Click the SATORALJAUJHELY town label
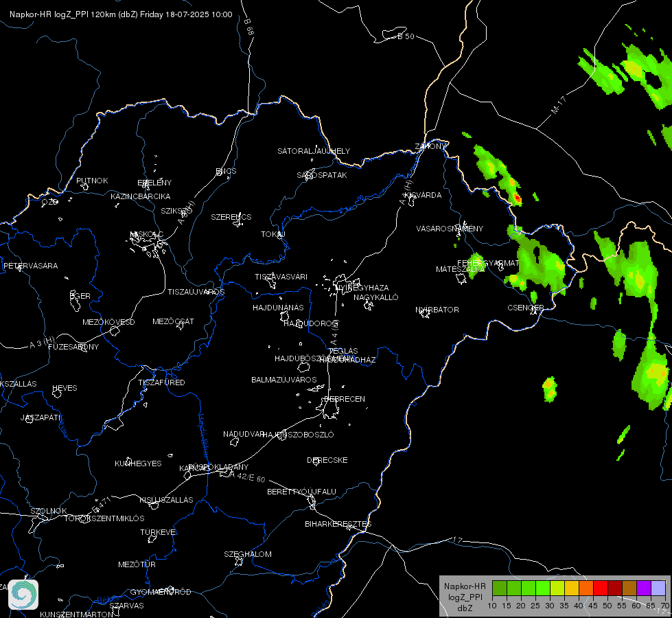This screenshot has height=618, width=672. tap(314, 151)
